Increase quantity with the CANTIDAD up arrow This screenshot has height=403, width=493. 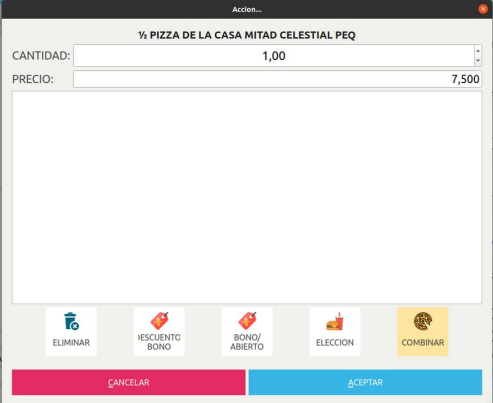[478, 51]
